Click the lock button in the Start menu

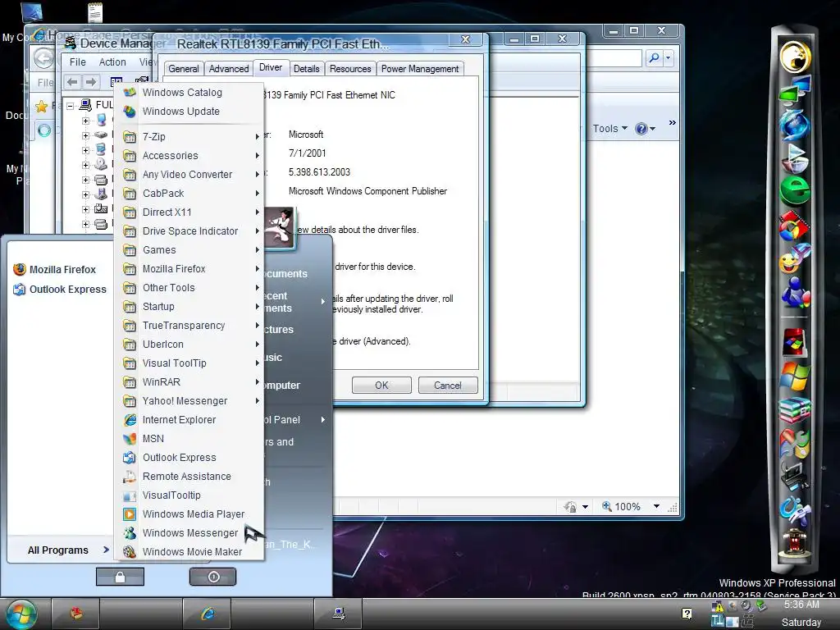[x=120, y=577]
